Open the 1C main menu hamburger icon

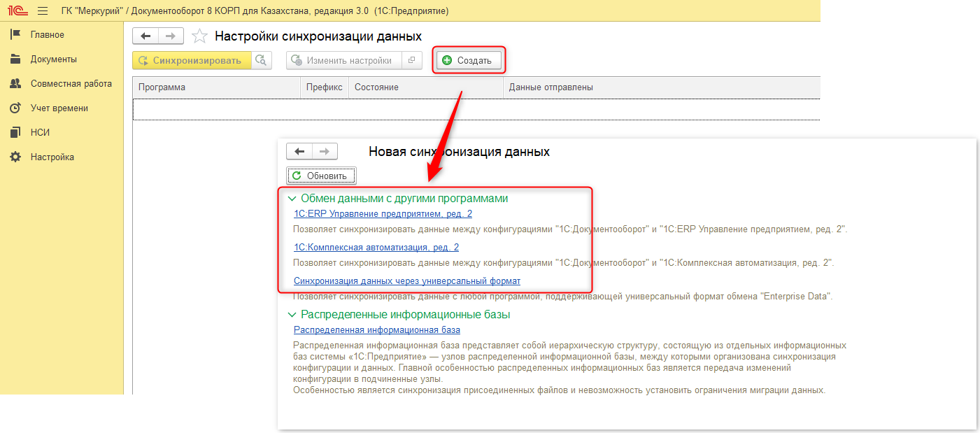[42, 11]
